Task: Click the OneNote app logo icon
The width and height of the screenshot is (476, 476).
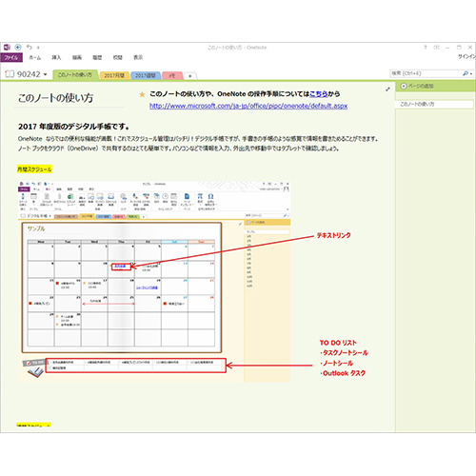Action: 7,48
